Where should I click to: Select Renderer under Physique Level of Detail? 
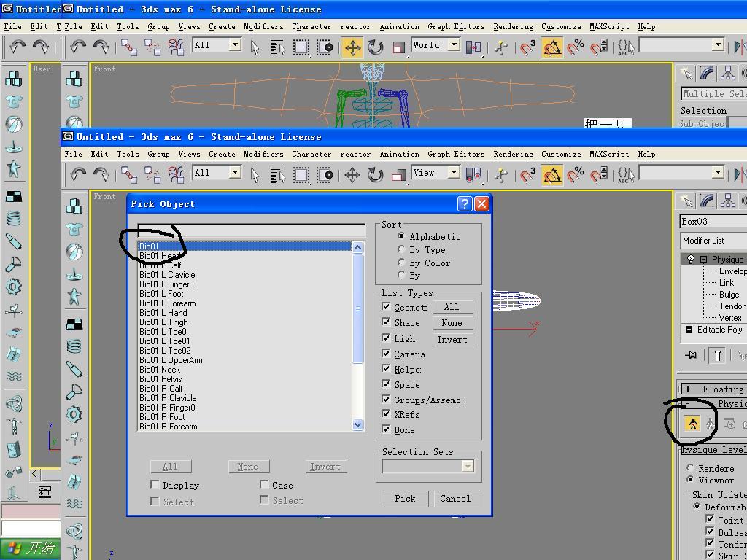pyautogui.click(x=690, y=468)
